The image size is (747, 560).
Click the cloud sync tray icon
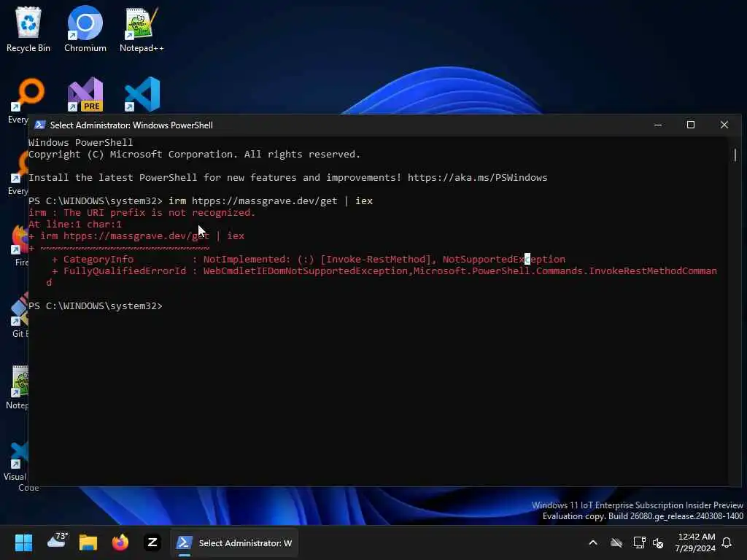[616, 542]
